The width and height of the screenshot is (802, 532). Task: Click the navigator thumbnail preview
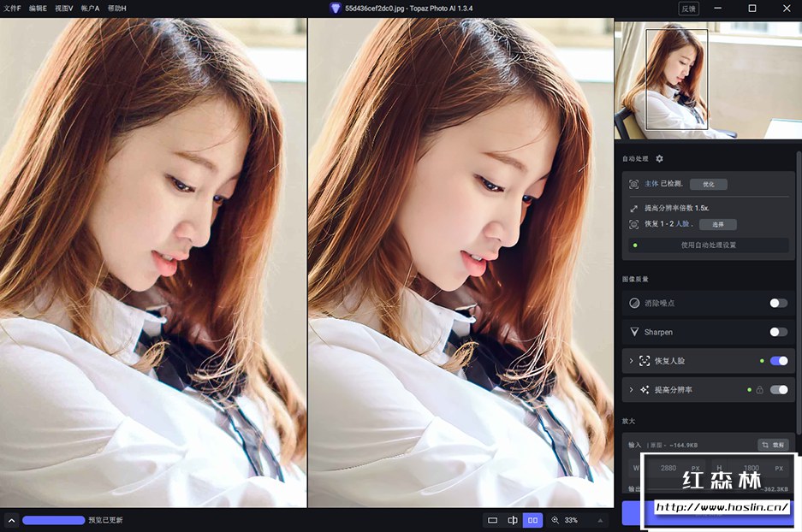pyautogui.click(x=708, y=80)
